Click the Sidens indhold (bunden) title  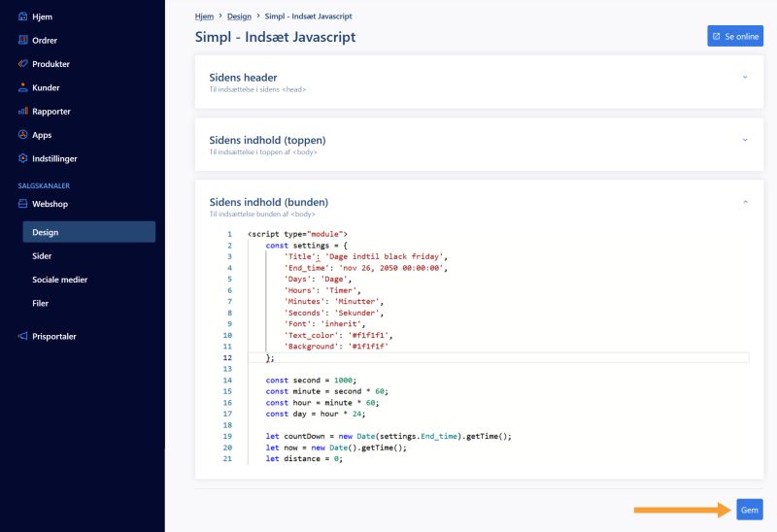tap(269, 202)
